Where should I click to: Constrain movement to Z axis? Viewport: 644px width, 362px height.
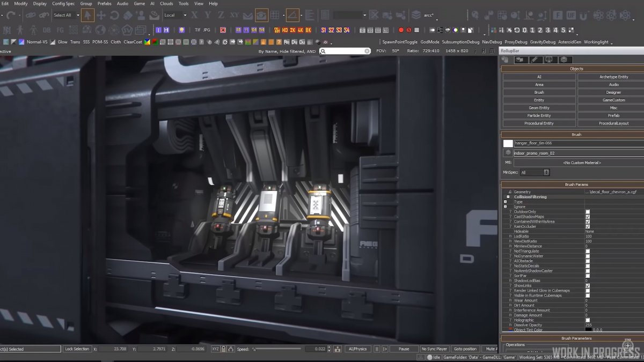(221, 15)
